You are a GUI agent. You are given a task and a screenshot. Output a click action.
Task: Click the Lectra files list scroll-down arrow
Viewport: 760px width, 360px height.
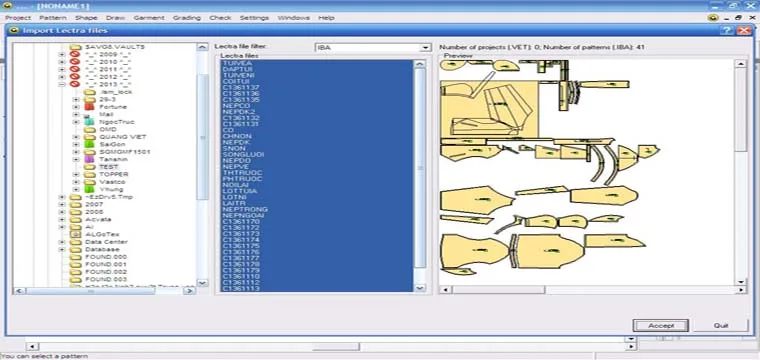(420, 288)
